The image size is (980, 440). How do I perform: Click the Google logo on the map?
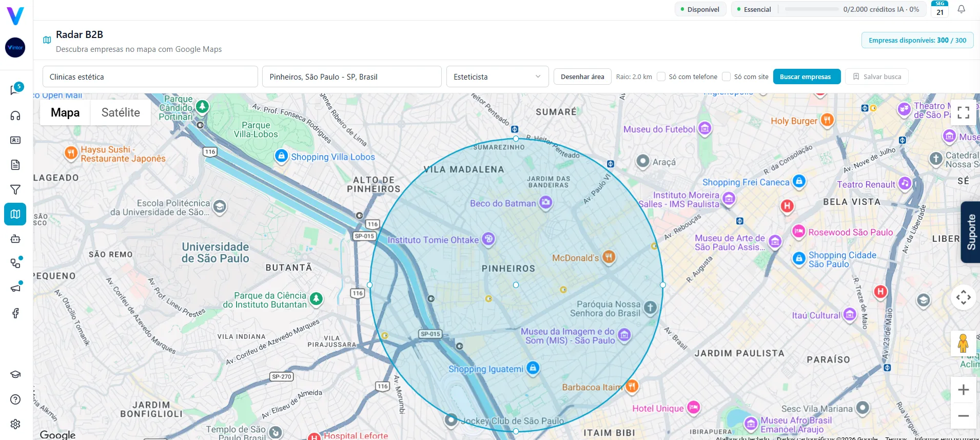point(57,434)
